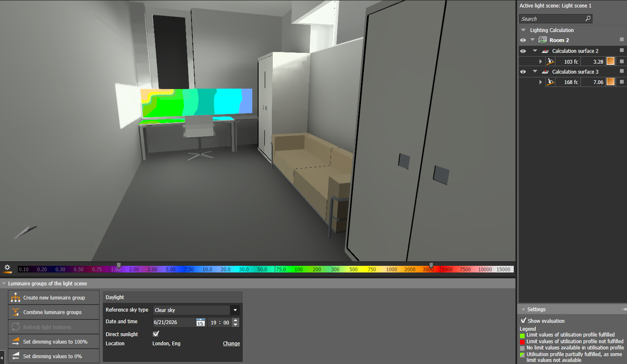Screen dimensions: 627x364
Task: Click the search magnifier icon
Action: [588, 19]
